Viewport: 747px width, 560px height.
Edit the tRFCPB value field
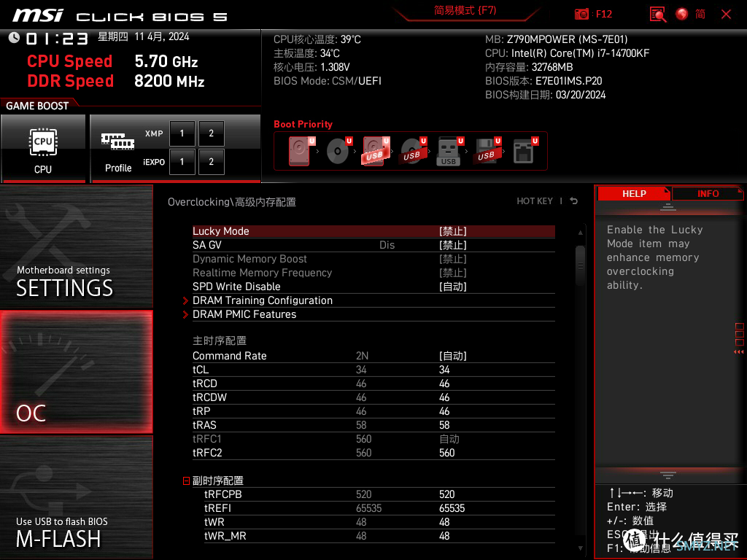447,494
